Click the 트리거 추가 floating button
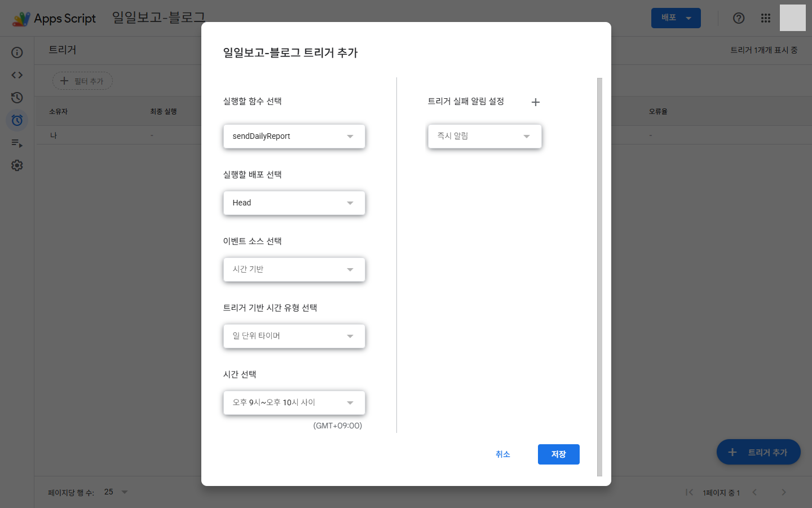This screenshot has width=812, height=508. [758, 452]
